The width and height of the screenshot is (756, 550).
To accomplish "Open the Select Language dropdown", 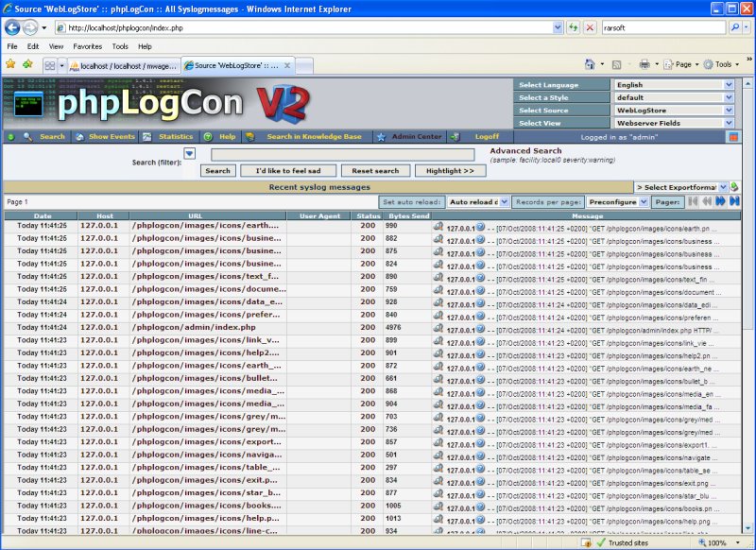I will click(x=674, y=85).
